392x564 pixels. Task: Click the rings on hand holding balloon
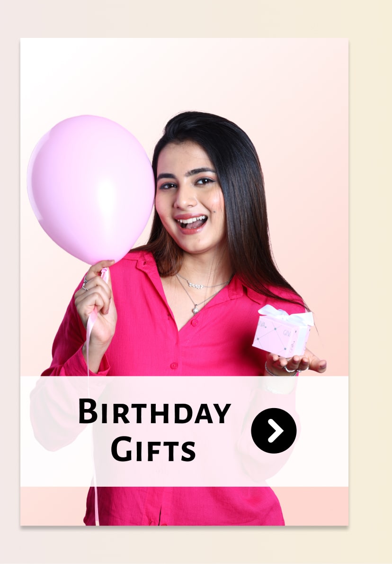(x=85, y=283)
